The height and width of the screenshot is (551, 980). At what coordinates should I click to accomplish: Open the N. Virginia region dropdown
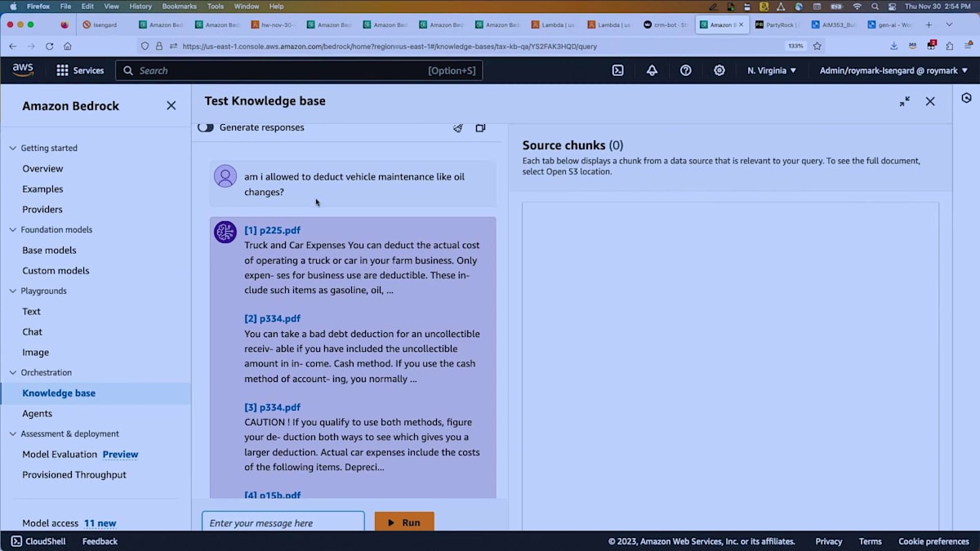point(772,70)
